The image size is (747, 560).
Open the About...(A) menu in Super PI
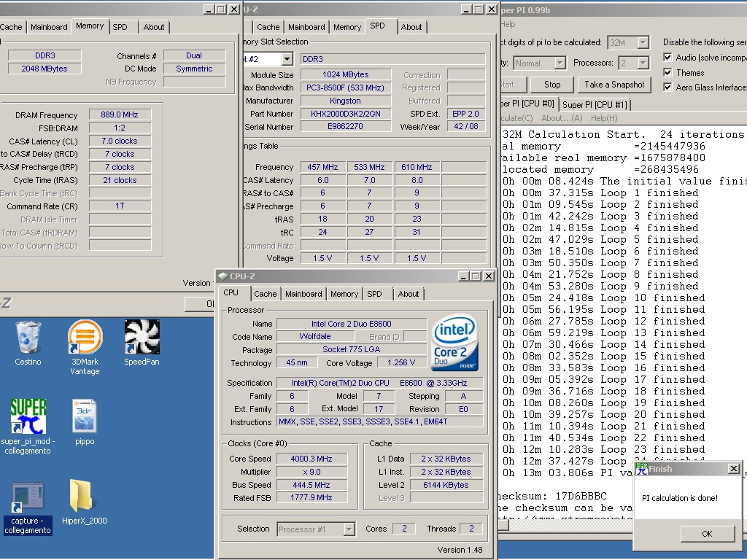[562, 118]
